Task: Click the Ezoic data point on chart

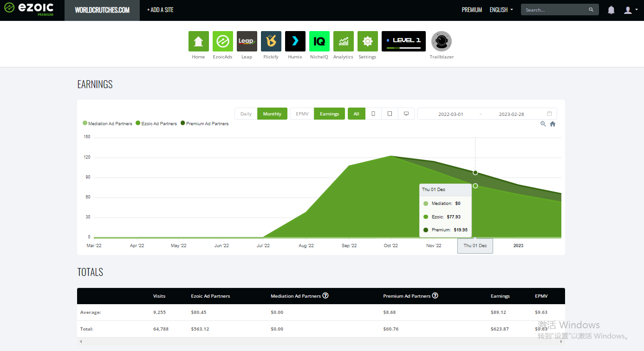Action: 475,186
